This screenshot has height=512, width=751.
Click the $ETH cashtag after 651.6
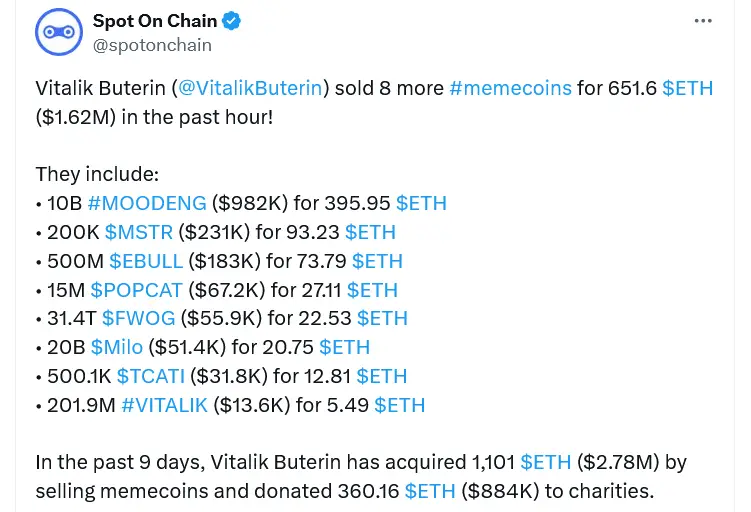pos(687,88)
